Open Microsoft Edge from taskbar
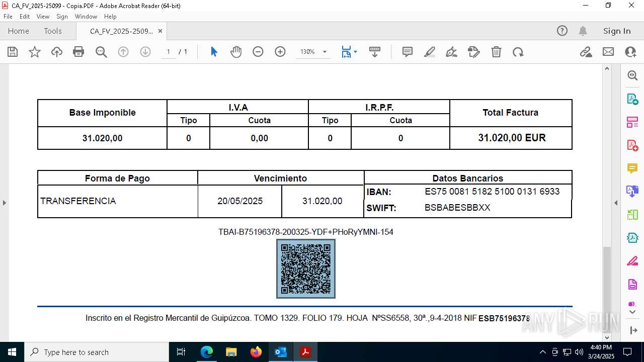The width and height of the screenshot is (644, 362). pos(207,352)
